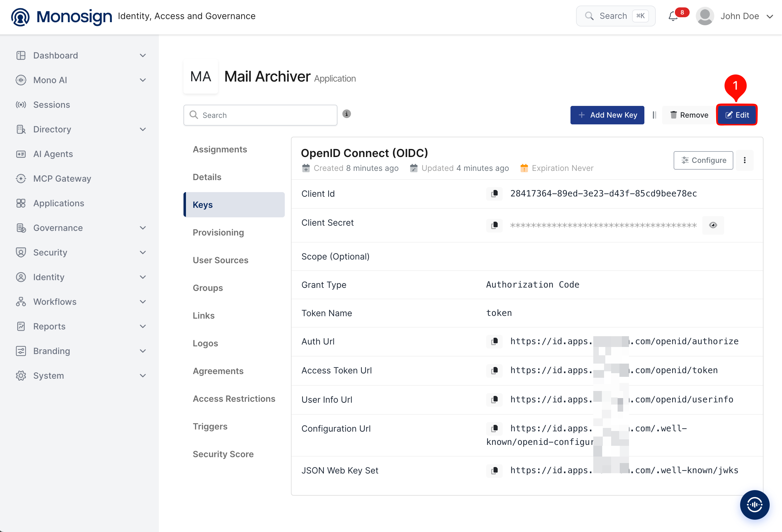The image size is (782, 532).
Task: Copy the Auth Url
Action: [494, 341]
